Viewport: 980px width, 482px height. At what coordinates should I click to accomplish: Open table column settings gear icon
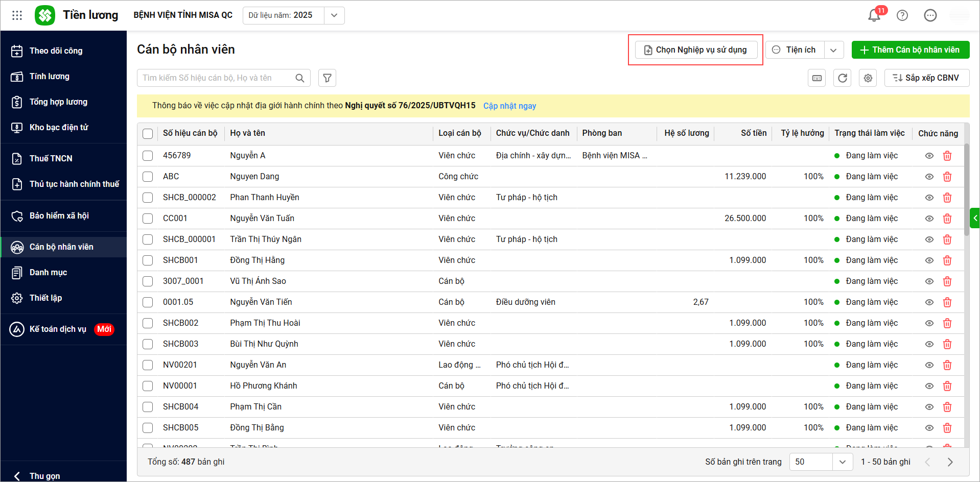[868, 78]
